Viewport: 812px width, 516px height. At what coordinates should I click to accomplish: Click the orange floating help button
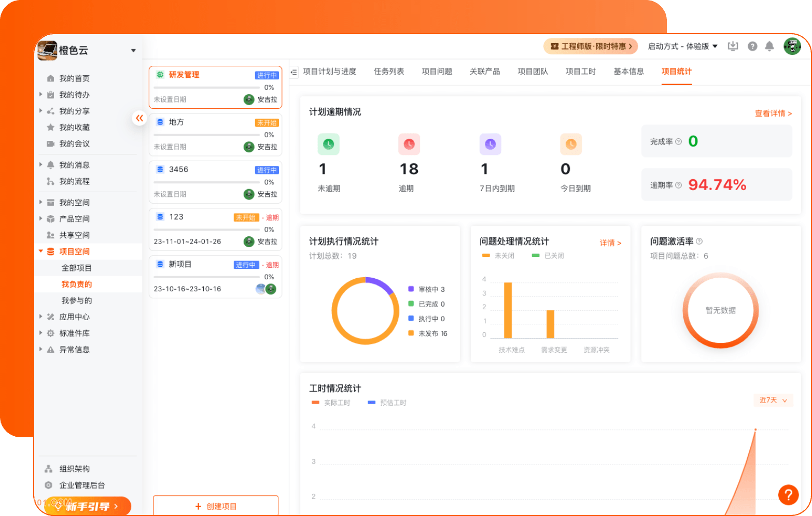[788, 494]
